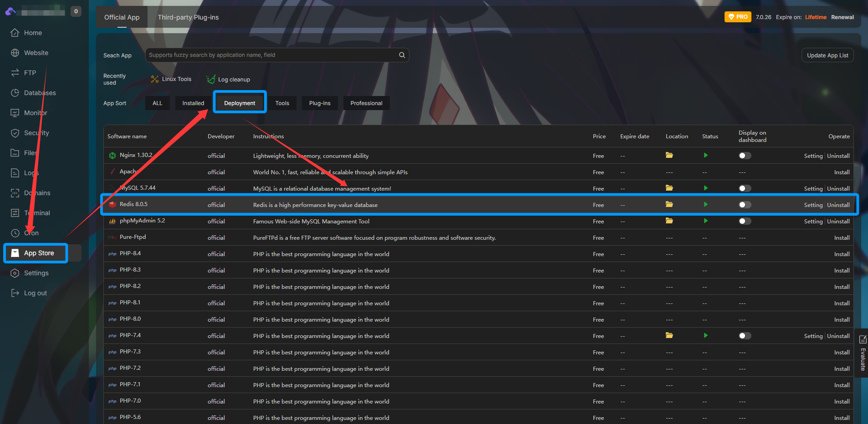The image size is (868, 424).
Task: Click the PHP-7.4 green status play icon
Action: [x=705, y=335]
